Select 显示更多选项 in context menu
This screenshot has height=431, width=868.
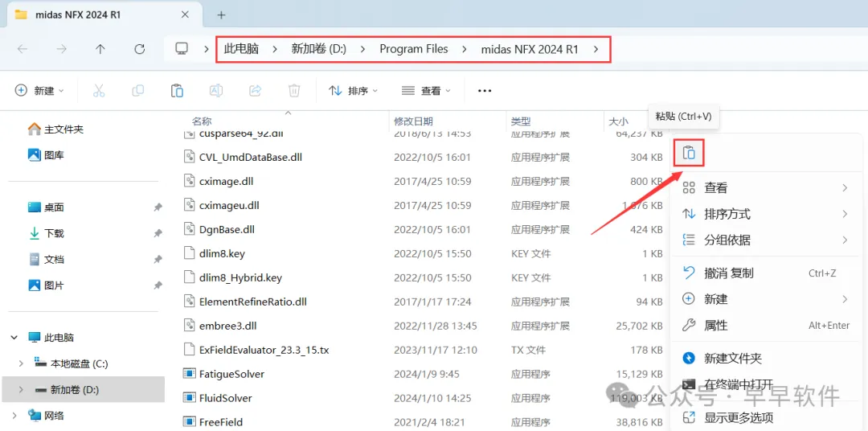tap(766, 417)
